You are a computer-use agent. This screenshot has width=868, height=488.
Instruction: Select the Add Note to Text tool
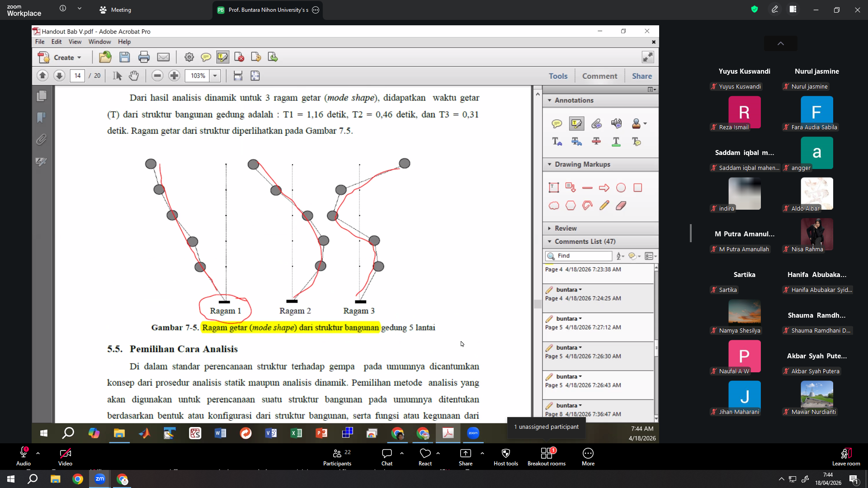click(x=637, y=142)
